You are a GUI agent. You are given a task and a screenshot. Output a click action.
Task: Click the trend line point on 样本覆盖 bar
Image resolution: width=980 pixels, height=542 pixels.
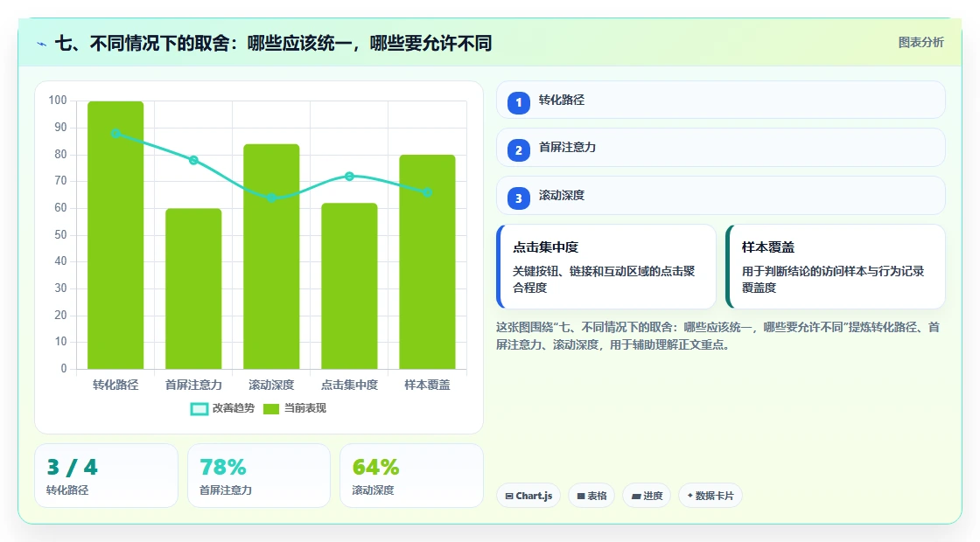[x=428, y=192]
